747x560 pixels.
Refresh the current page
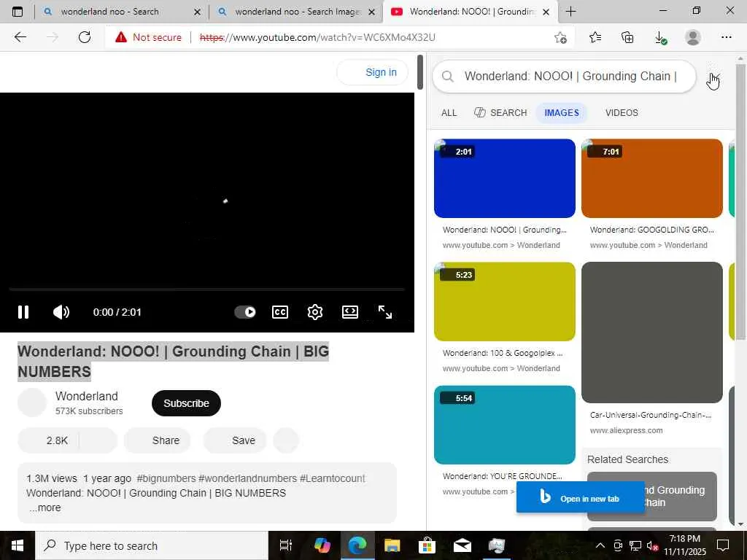pyautogui.click(x=85, y=37)
